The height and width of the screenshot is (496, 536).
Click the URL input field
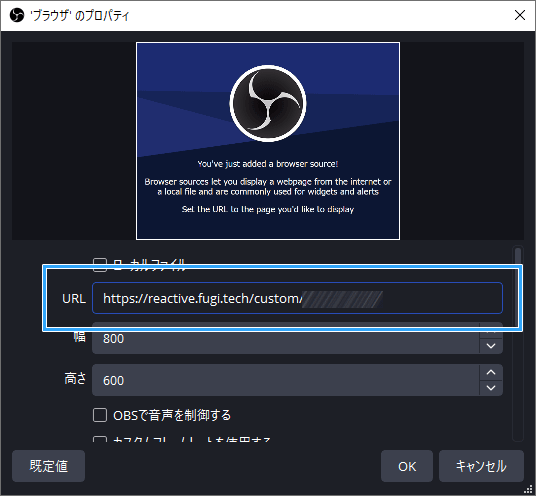click(297, 298)
